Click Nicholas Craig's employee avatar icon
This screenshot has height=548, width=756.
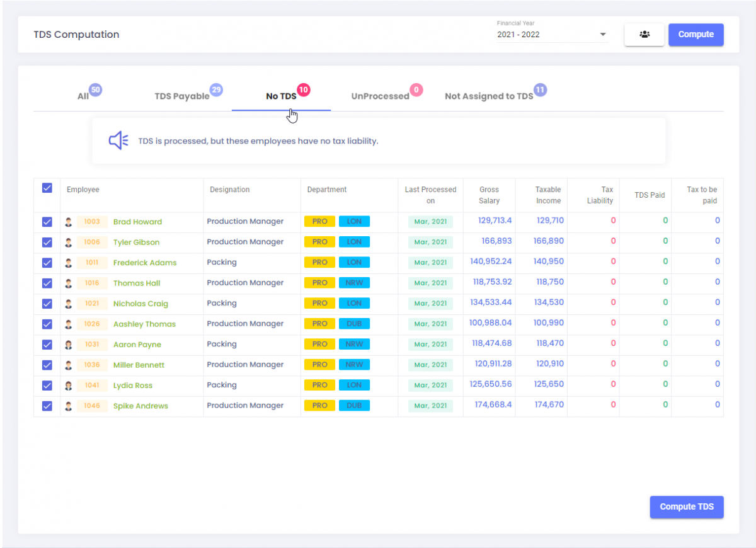pyautogui.click(x=68, y=303)
